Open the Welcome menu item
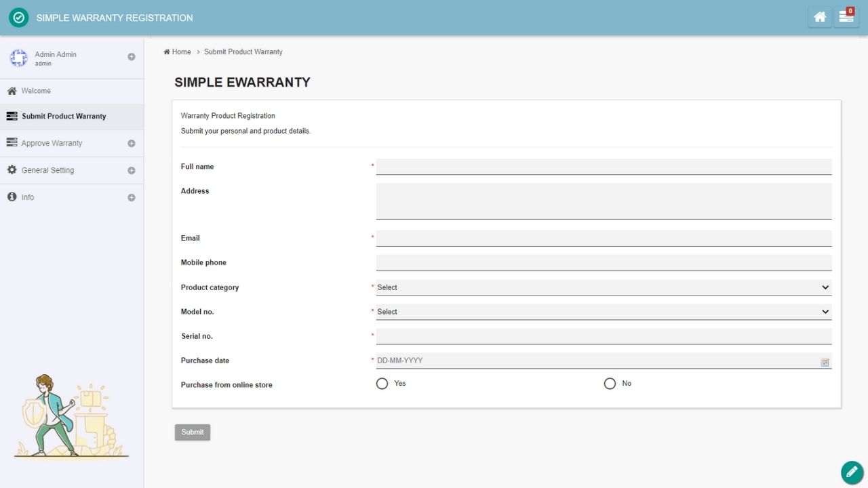 pos(36,91)
